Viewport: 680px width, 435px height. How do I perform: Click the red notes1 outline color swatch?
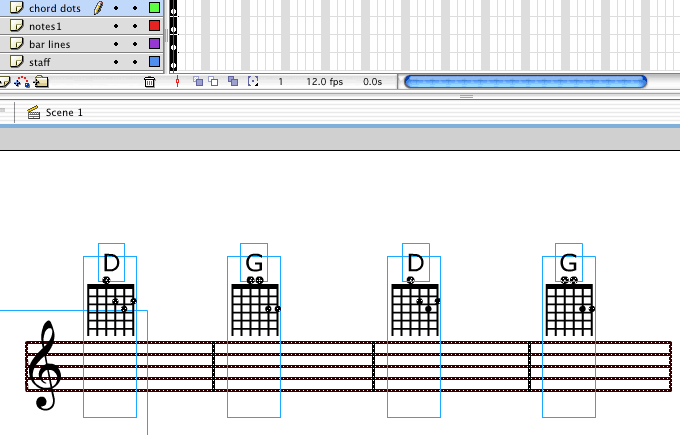tap(154, 26)
